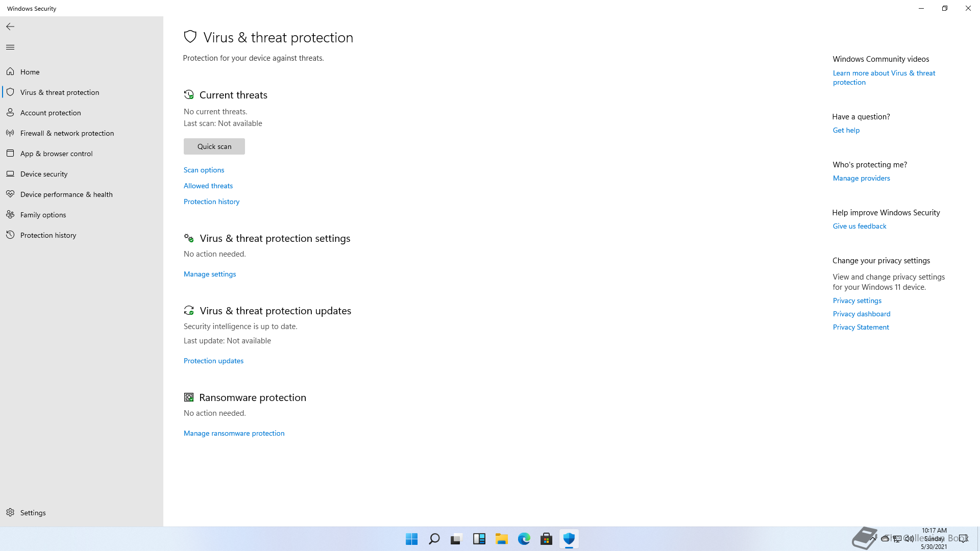This screenshot has width=980, height=551.
Task: Open Settings at sidebar bottom
Action: tap(82, 512)
